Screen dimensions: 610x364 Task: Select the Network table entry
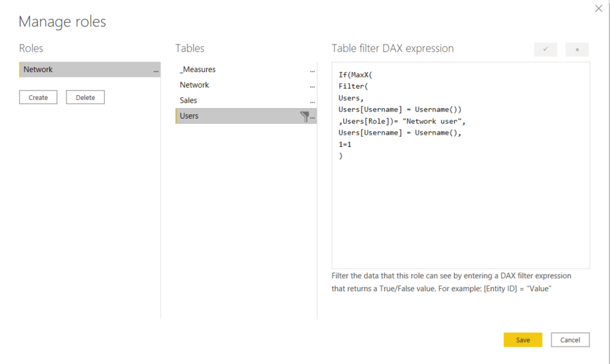click(x=246, y=85)
